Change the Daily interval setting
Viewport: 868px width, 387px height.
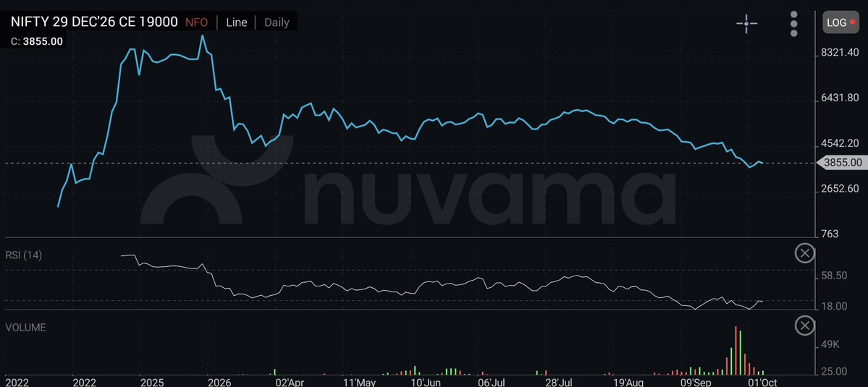[277, 22]
